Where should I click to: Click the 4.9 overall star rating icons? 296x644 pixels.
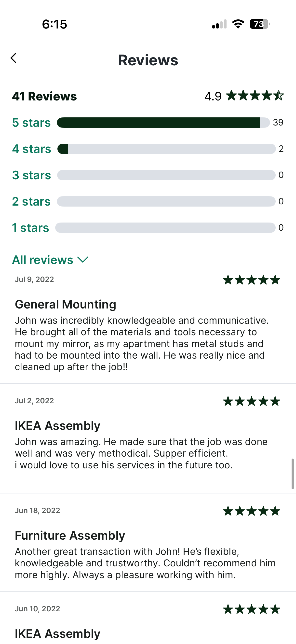(x=255, y=96)
